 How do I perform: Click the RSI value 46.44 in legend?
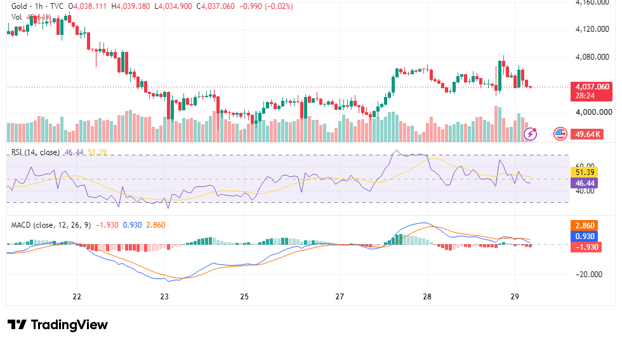[x=74, y=152]
